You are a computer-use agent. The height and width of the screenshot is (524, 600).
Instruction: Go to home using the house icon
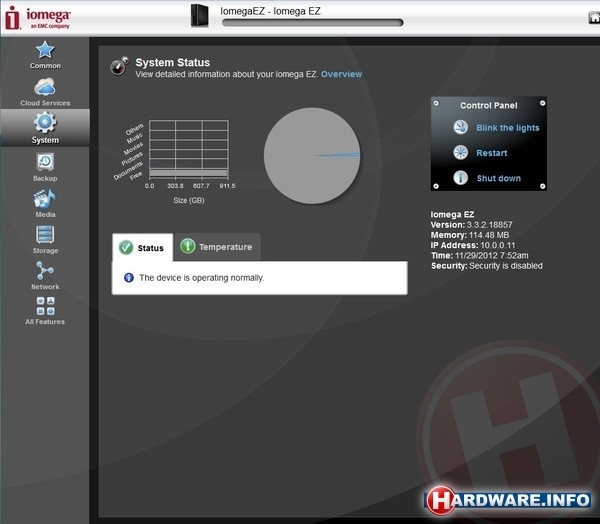click(x=594, y=18)
